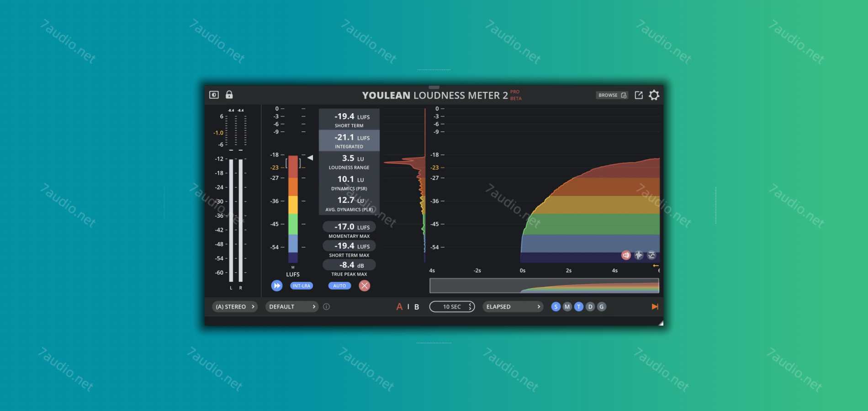
Task: Click the right channel true peak bar
Action: coord(241,220)
